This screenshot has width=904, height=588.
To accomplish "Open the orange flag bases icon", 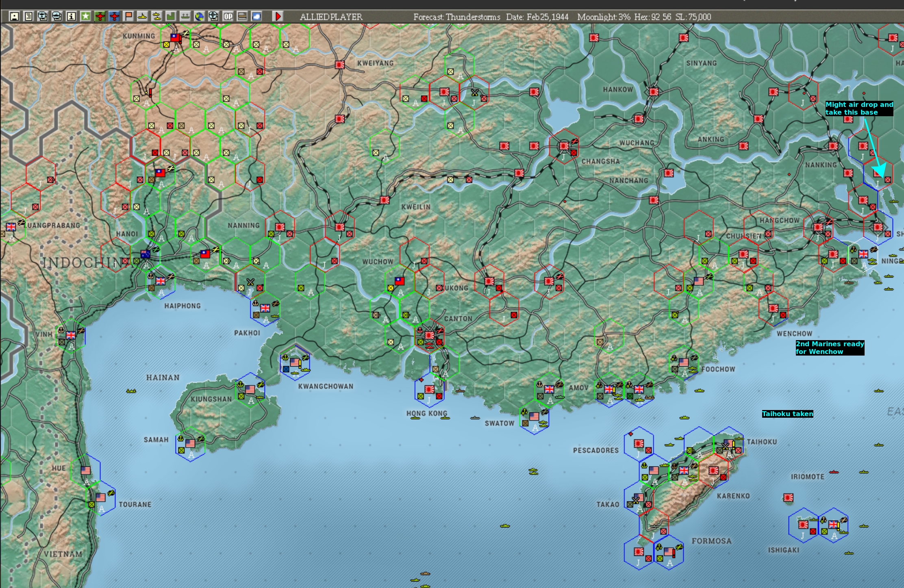I will point(128,17).
